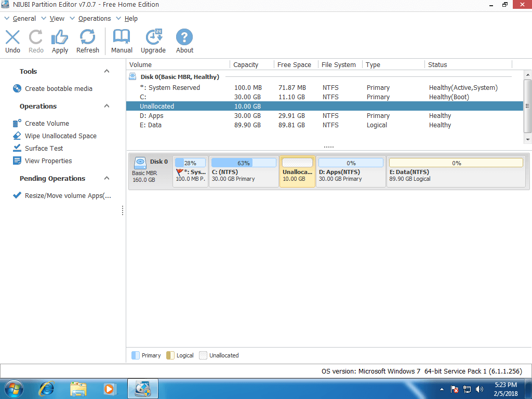Click the Undo toolbar icon
532x399 pixels.
point(12,37)
